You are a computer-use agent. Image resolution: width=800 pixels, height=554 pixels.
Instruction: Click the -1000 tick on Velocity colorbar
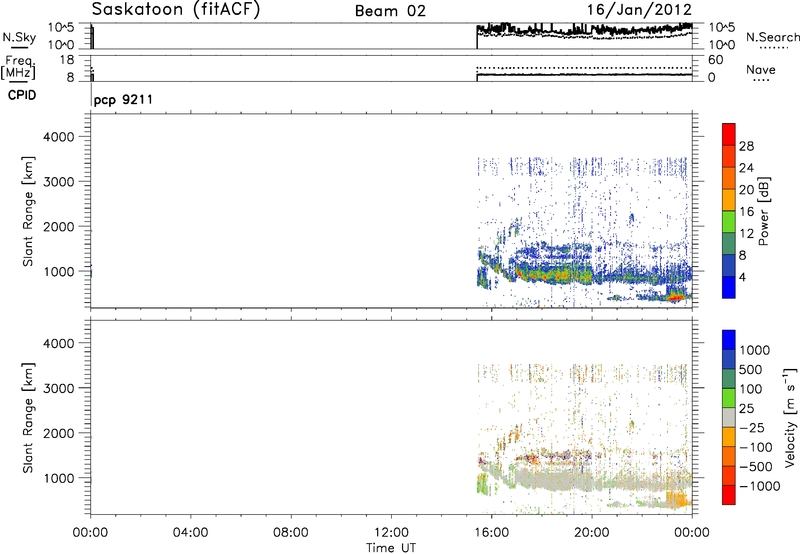(x=760, y=486)
